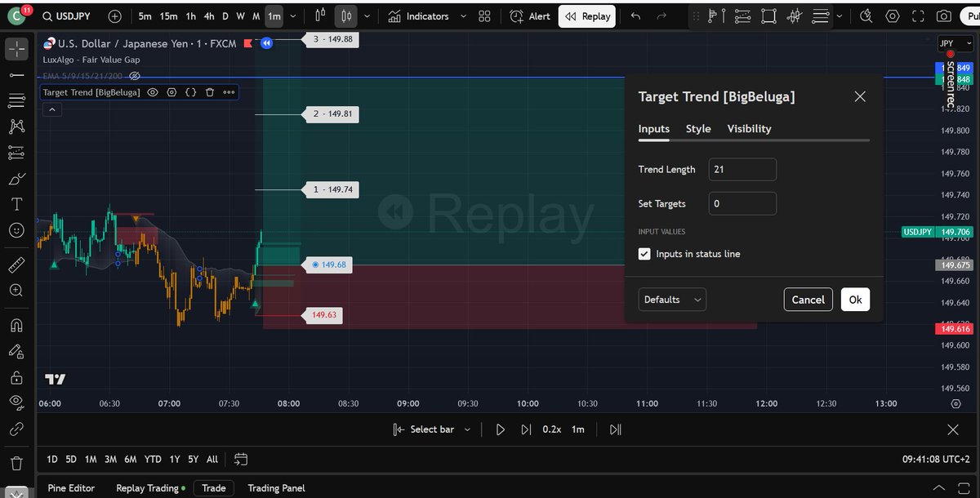
Task: Remove Target Trend indicator from legend
Action: click(x=209, y=92)
